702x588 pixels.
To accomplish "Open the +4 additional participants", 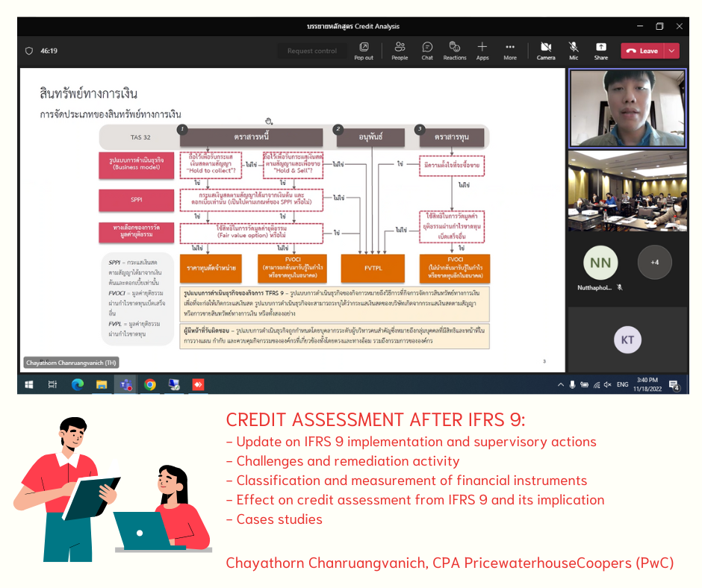I will pos(654,263).
